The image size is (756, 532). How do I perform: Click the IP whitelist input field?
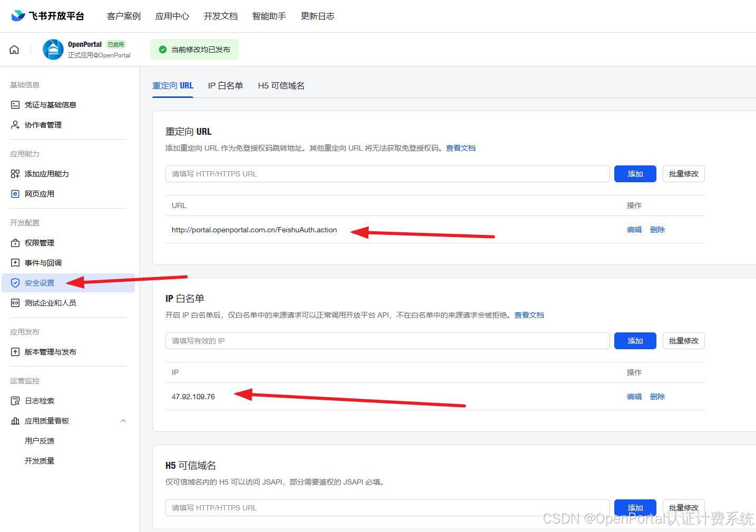coord(388,341)
